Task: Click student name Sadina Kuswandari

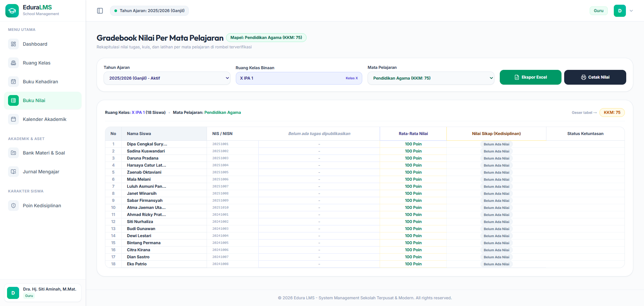Action: tap(146, 151)
